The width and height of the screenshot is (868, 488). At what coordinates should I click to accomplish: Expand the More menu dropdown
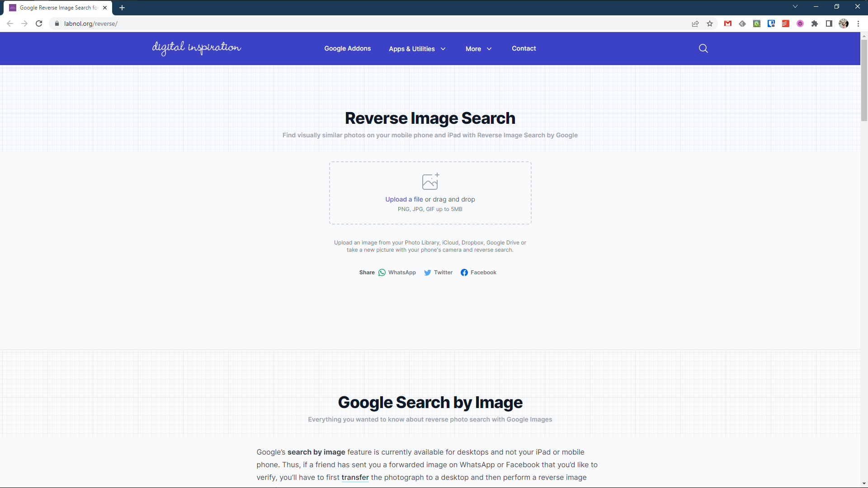[x=478, y=49]
